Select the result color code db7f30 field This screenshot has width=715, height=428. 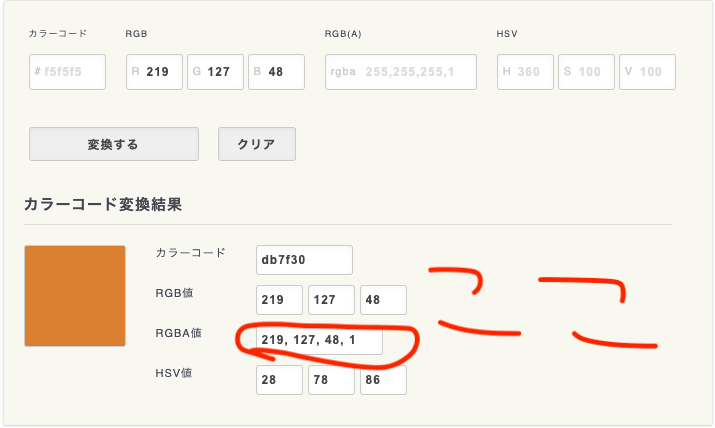(x=304, y=260)
